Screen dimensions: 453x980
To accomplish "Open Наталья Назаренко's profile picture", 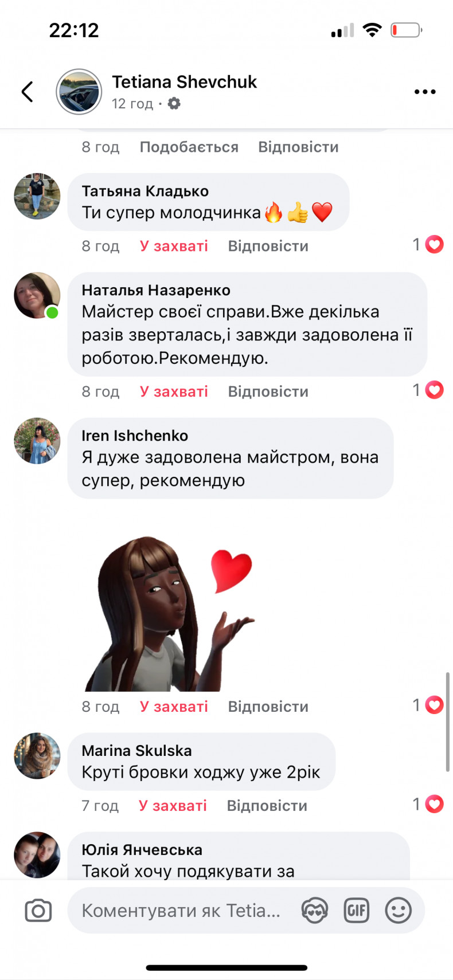I will 37,296.
